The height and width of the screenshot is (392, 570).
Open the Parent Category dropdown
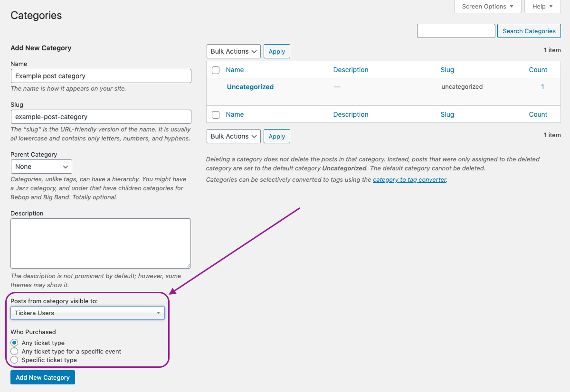pos(41,167)
